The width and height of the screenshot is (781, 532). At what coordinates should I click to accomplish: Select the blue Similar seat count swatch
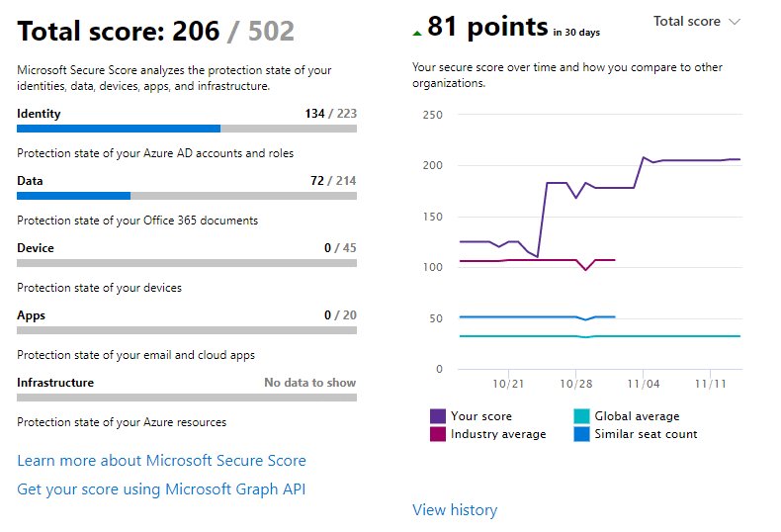(581, 434)
